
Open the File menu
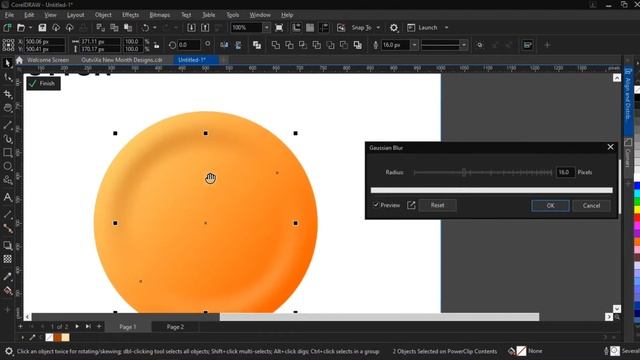pos(9,15)
